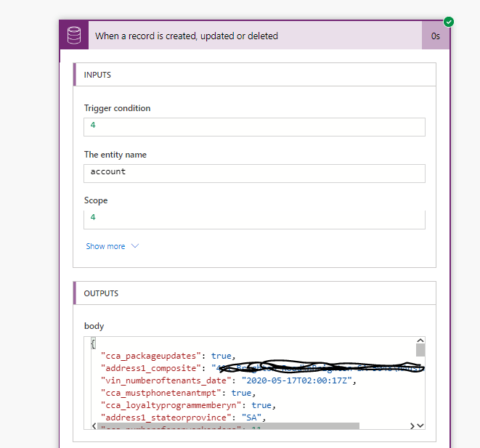480x448 pixels.
Task: Click the body vertical scrollbar thumb
Action: coord(420,350)
